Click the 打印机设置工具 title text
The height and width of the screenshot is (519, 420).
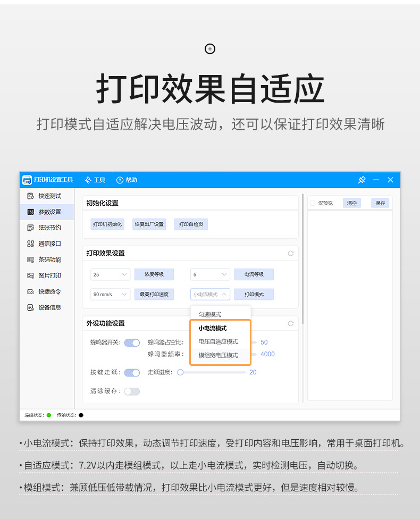[x=53, y=180]
